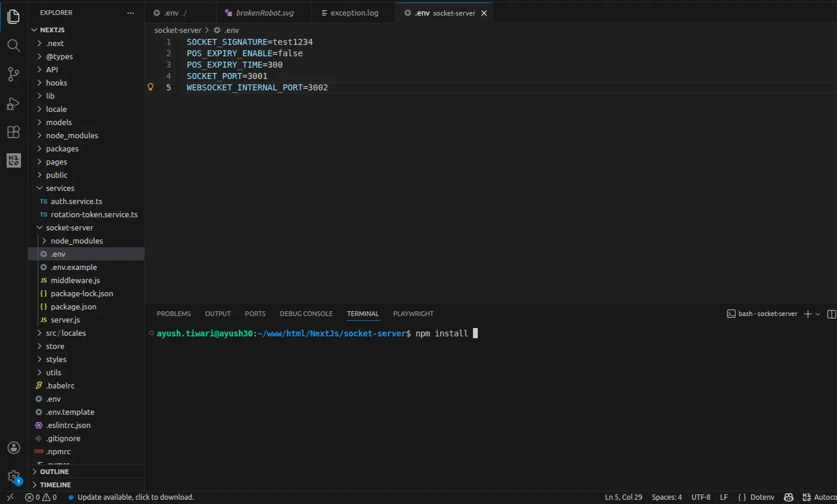The width and height of the screenshot is (837, 504).
Task: Open the DEBUG CONSOLE tab
Action: [x=306, y=314]
